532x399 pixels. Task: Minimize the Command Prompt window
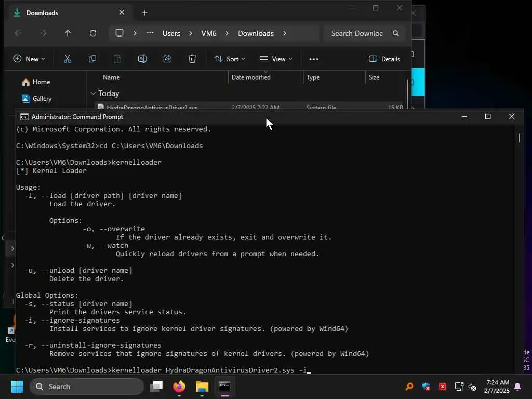tap(464, 117)
